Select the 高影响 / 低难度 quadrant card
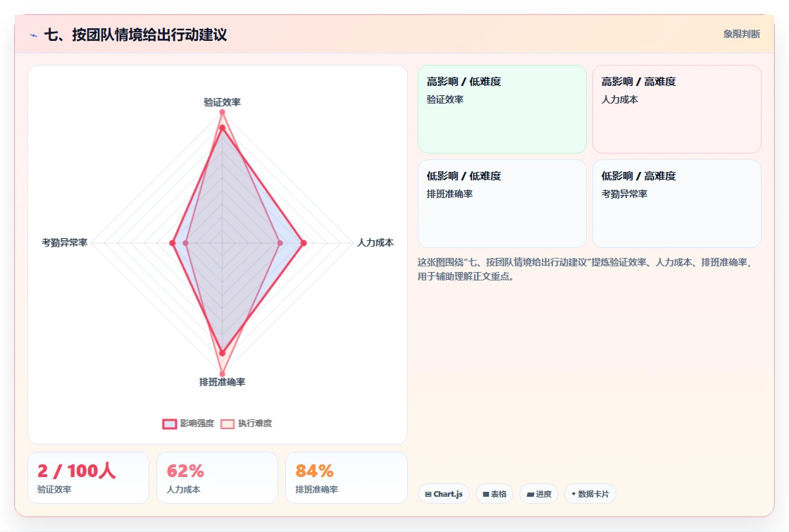The image size is (789, 532). point(502,109)
